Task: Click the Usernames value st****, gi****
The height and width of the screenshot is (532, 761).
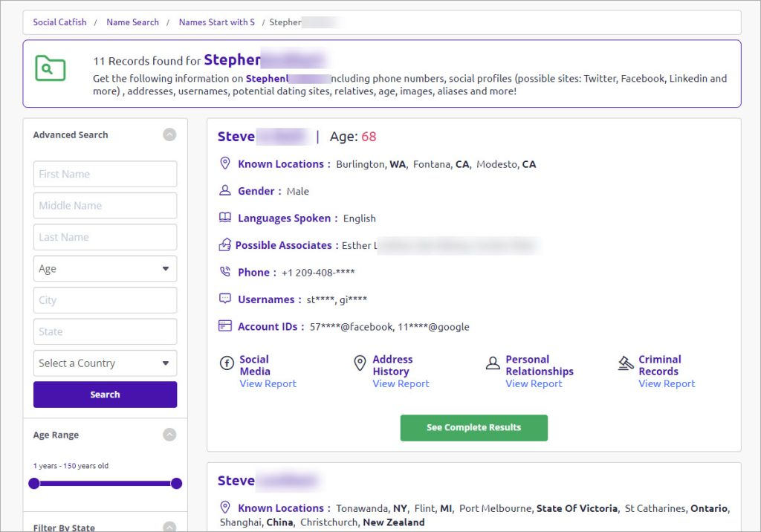Action: tap(337, 299)
